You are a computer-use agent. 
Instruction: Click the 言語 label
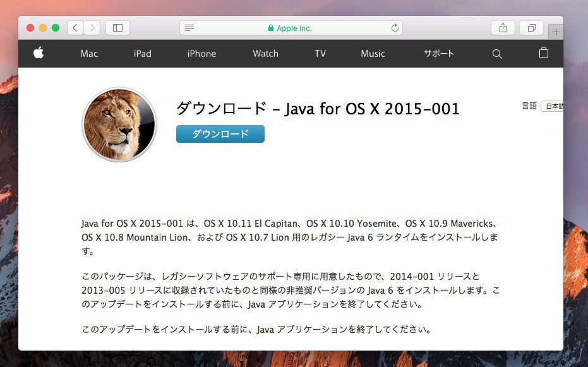(529, 106)
